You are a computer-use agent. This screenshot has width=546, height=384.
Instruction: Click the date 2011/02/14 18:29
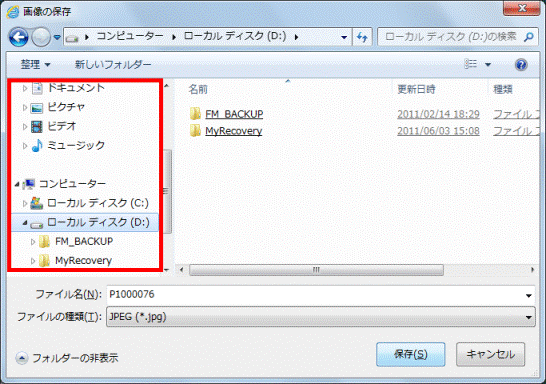(x=438, y=114)
